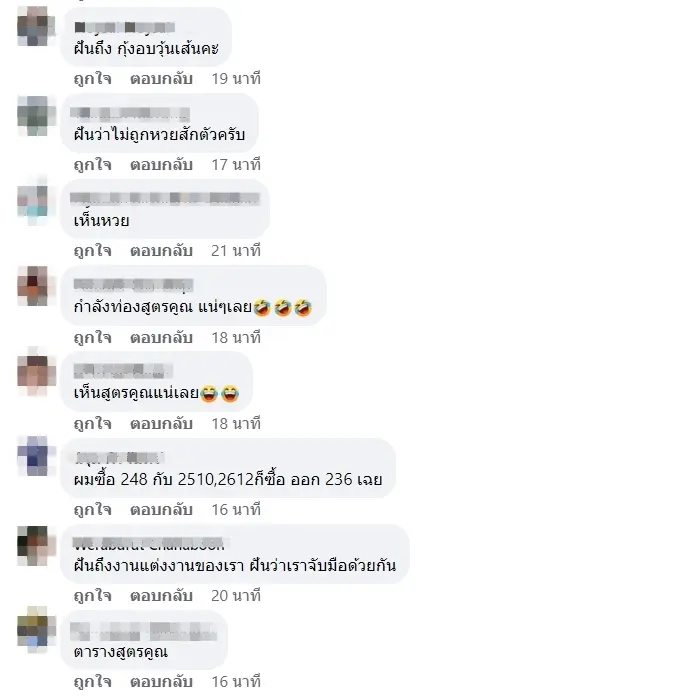This screenshot has height=696, width=695.
Task: Like the เห็นหวย comment
Action: 92,251
